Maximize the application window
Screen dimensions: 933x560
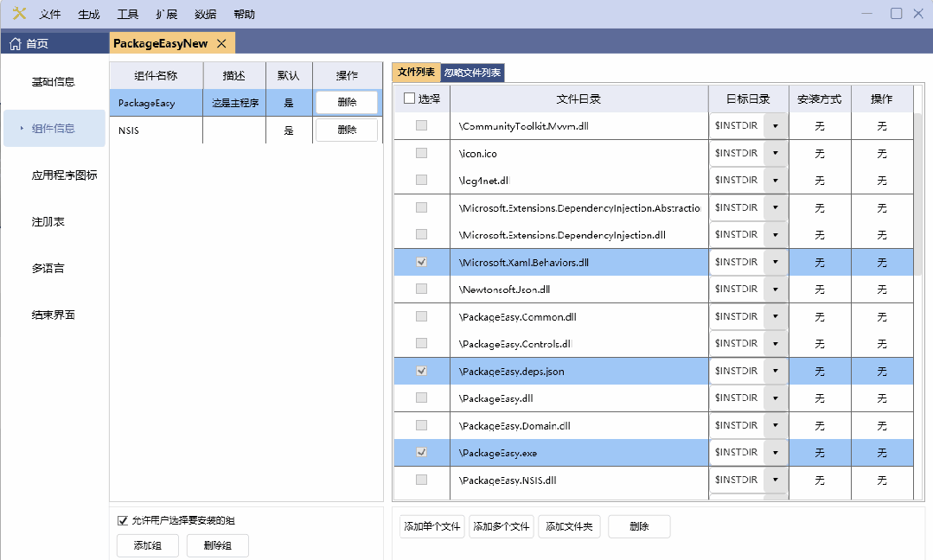896,13
